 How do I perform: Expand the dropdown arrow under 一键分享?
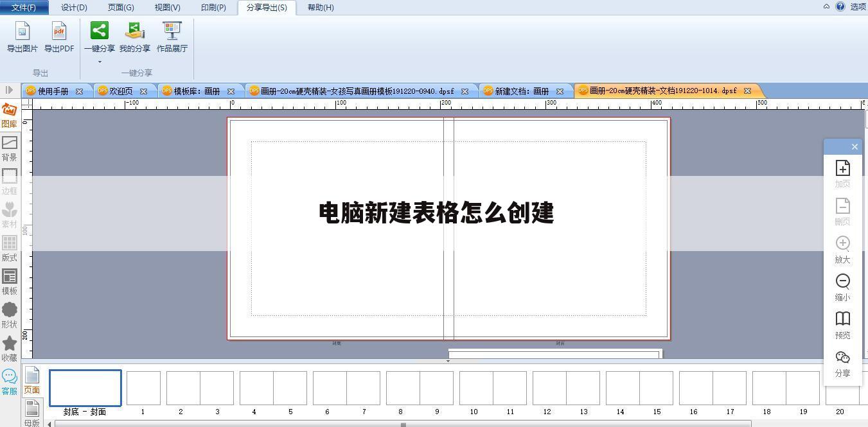(x=99, y=60)
